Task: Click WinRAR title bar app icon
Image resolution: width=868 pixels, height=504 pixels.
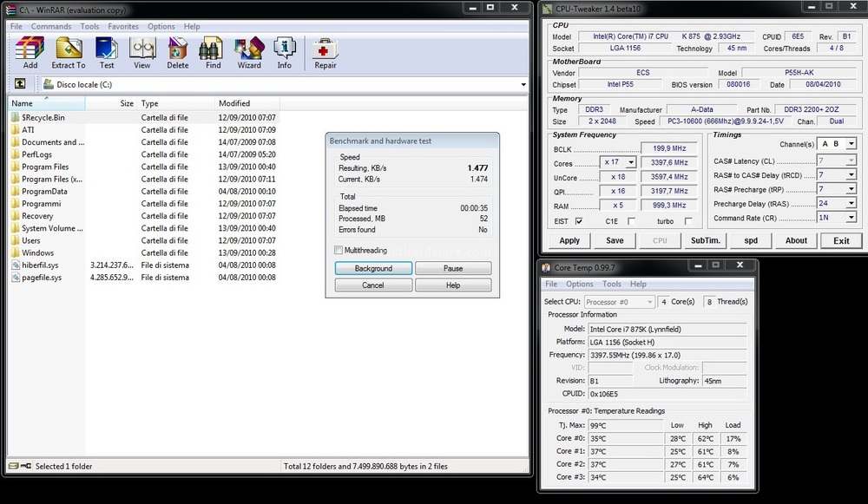Action: pyautogui.click(x=10, y=10)
